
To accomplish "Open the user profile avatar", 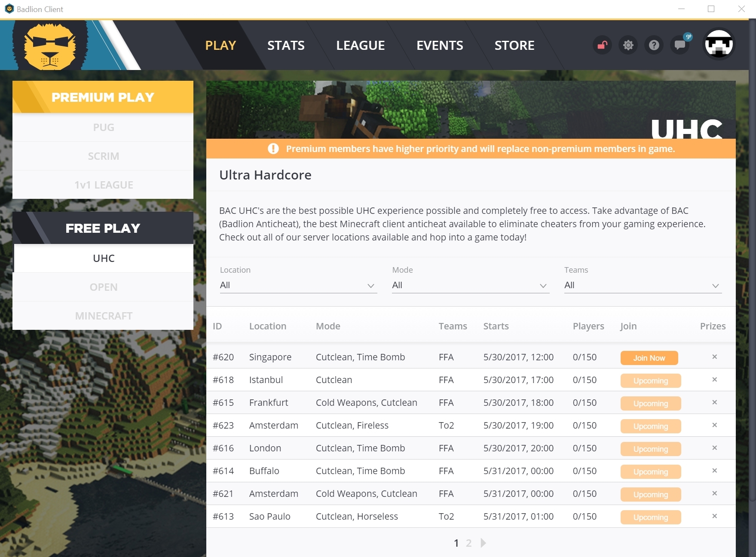I will [x=719, y=44].
